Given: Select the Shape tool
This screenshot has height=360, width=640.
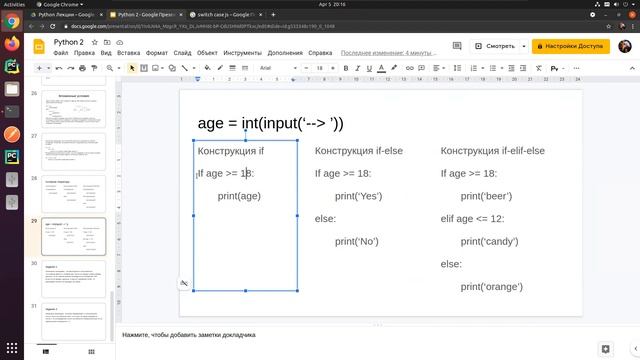Looking at the screenshot, I should pos(172,68).
